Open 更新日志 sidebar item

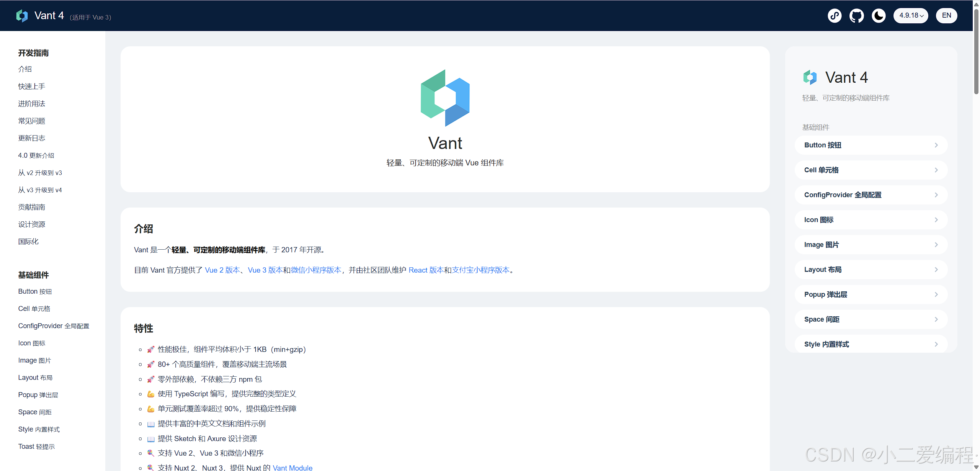coord(32,138)
